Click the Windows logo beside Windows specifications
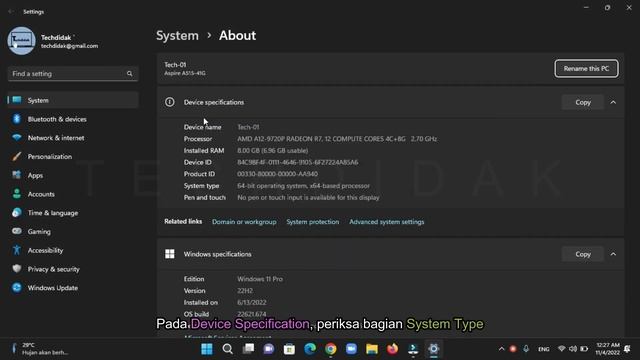 click(x=170, y=254)
